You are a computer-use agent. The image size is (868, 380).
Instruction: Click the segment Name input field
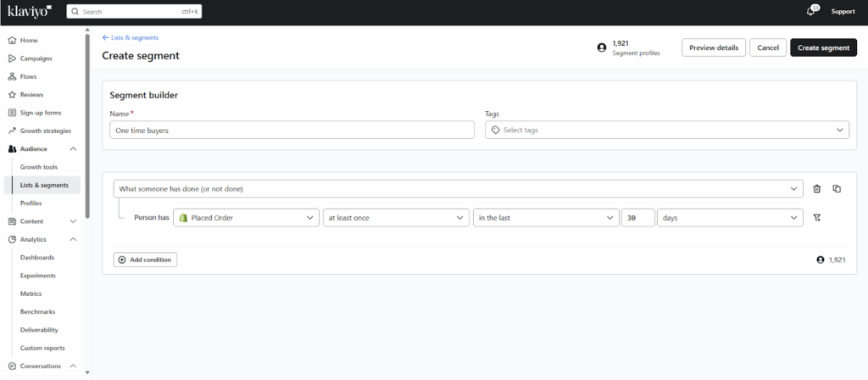(x=292, y=130)
